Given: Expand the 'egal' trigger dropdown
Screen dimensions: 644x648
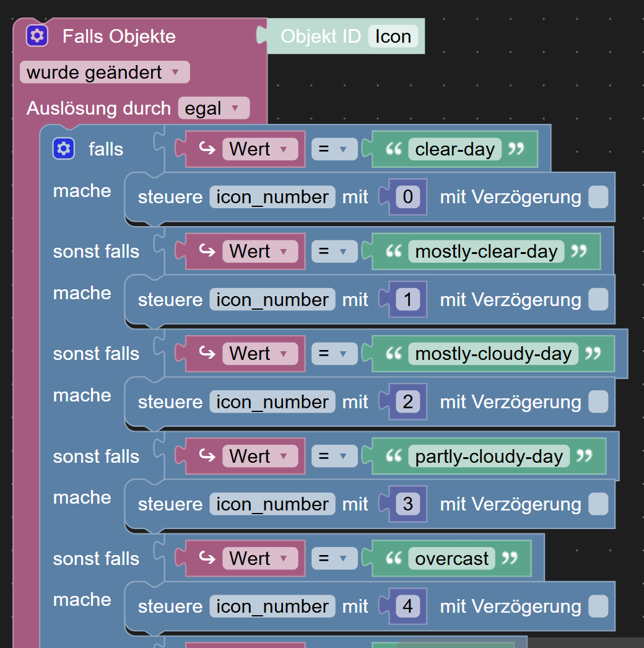Looking at the screenshot, I should pyautogui.click(x=213, y=108).
